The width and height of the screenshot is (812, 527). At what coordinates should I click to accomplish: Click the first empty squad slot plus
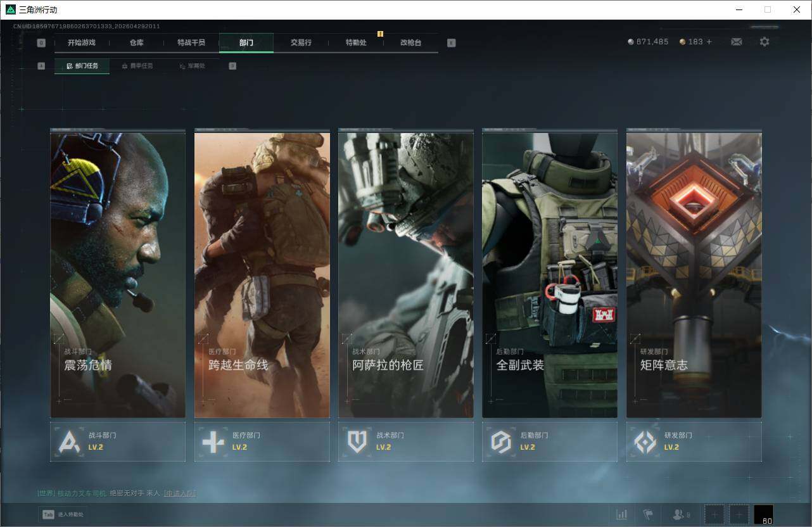tap(714, 514)
